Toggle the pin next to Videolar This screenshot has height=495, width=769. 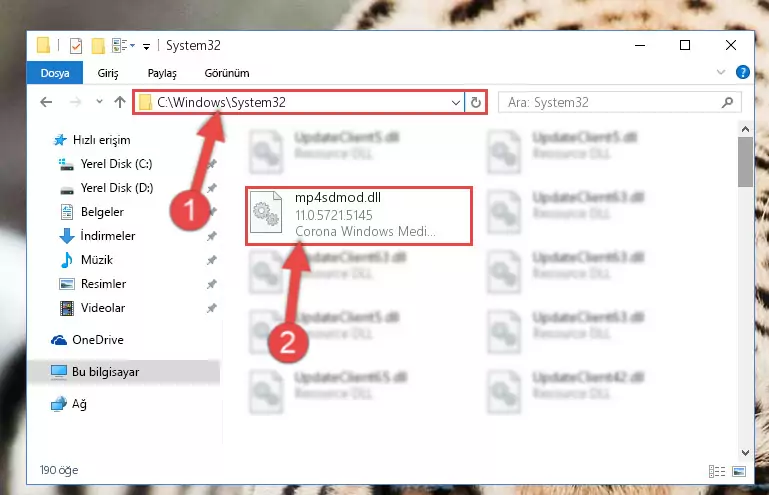[x=211, y=308]
